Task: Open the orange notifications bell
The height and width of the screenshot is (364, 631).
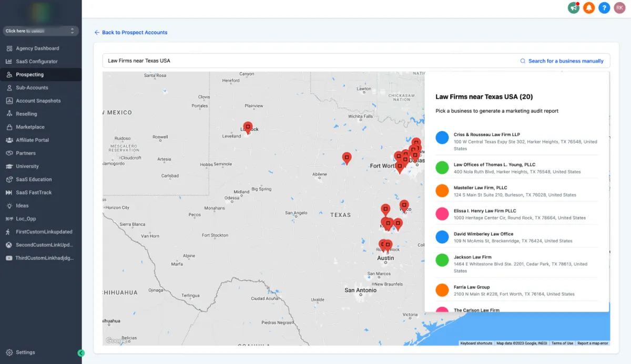Action: [588, 8]
